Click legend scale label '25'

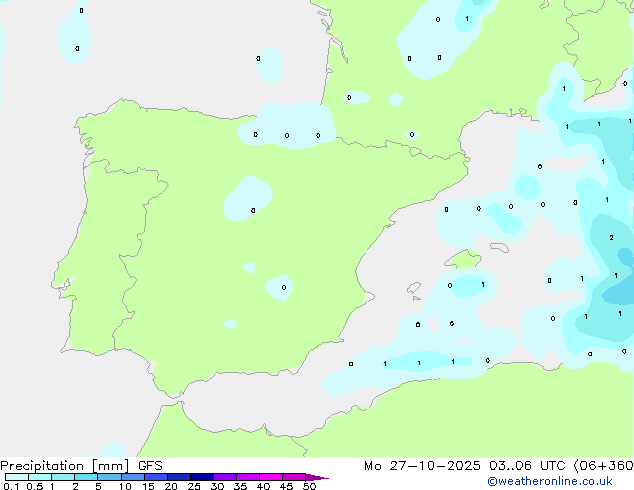coord(194,486)
